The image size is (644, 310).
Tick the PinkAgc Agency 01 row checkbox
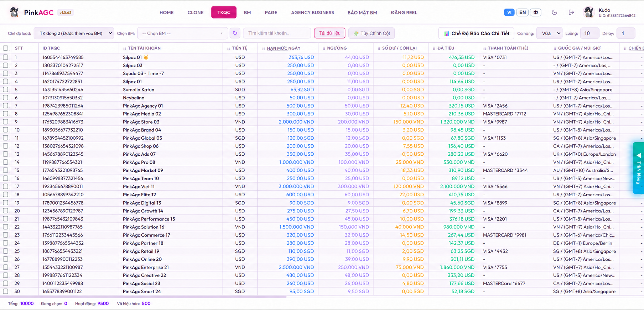5,106
